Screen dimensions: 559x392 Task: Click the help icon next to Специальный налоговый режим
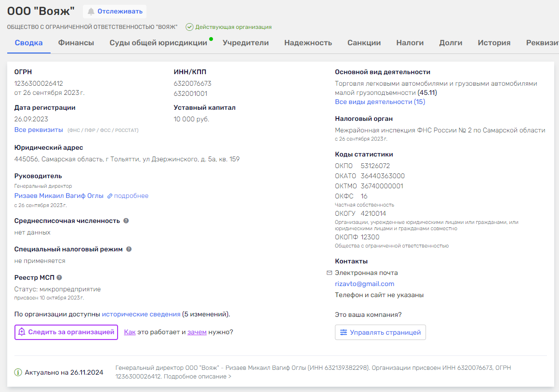click(x=129, y=249)
